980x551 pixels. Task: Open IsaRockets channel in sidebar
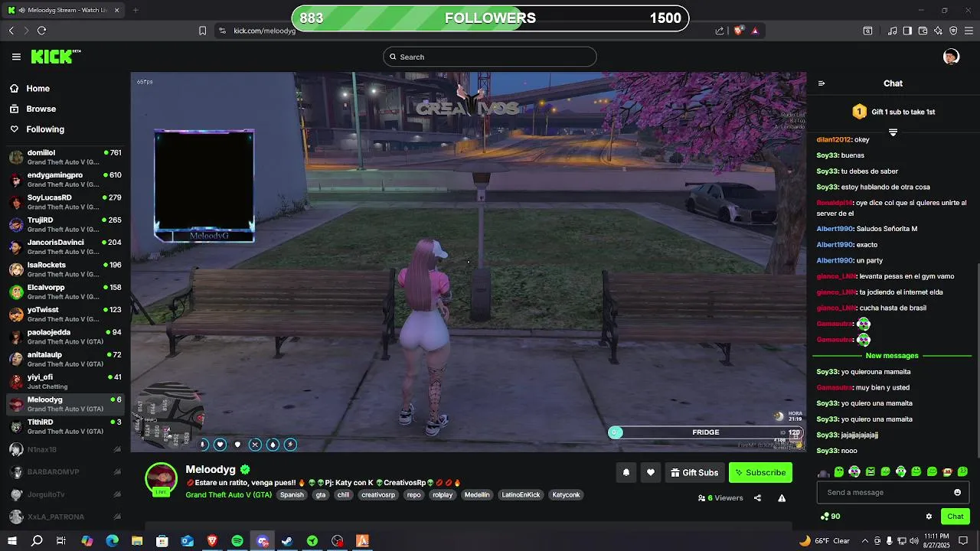click(65, 269)
